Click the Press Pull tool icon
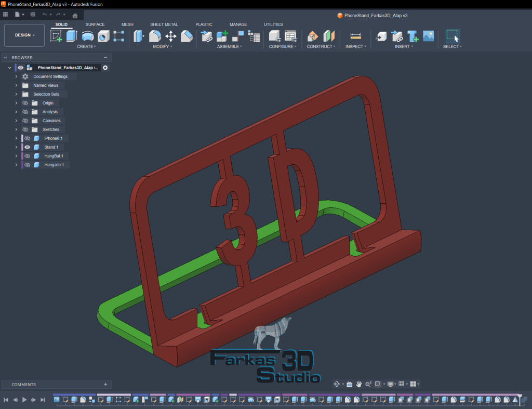This screenshot has width=532, height=409. tap(139, 36)
